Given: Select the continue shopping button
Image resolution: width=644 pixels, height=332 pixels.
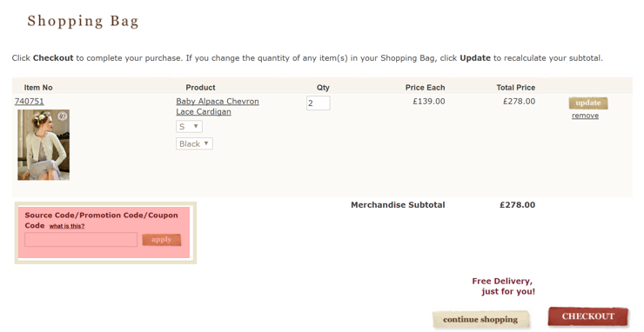Looking at the screenshot, I should (480, 319).
